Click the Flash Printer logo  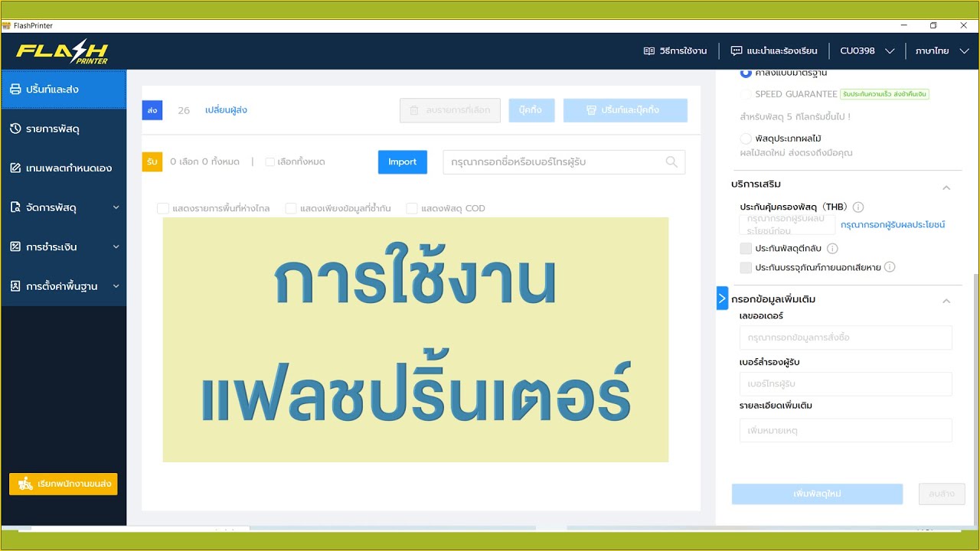tap(63, 51)
